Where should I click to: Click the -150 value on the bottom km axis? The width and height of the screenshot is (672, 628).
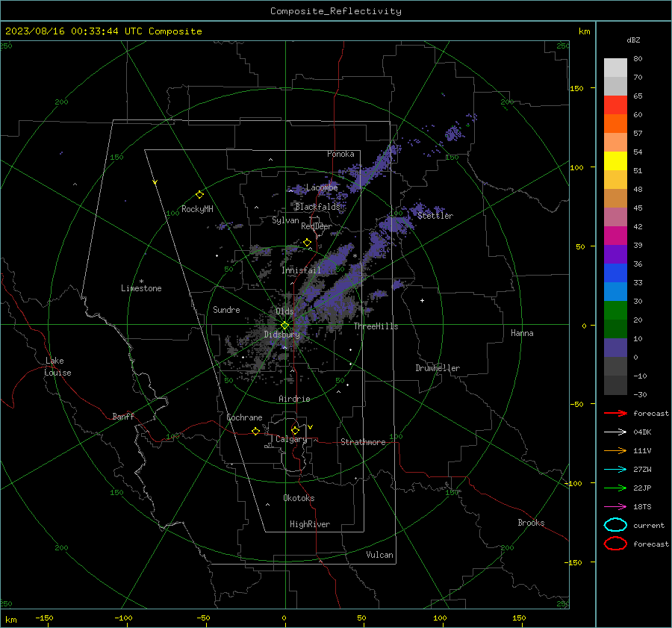pyautogui.click(x=44, y=618)
